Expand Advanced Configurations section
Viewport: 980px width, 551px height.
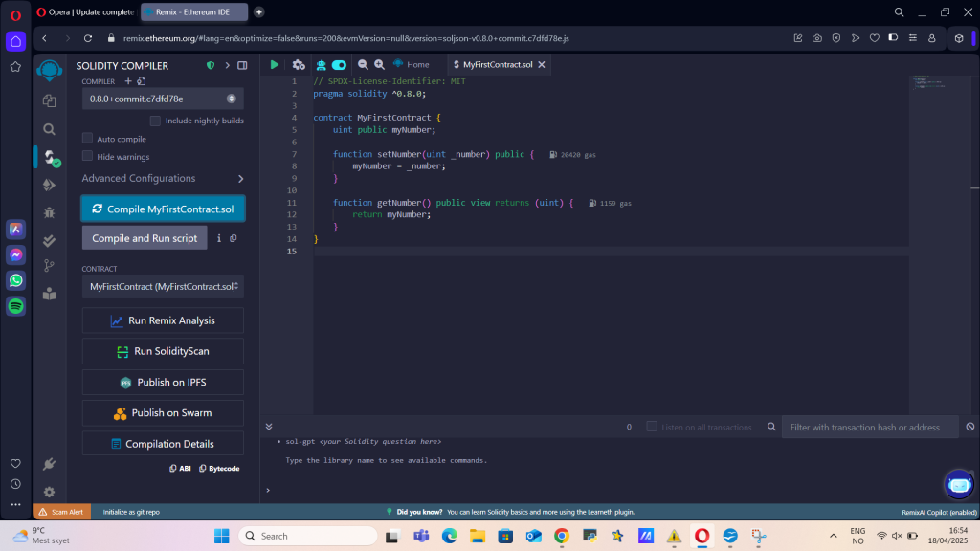[163, 179]
